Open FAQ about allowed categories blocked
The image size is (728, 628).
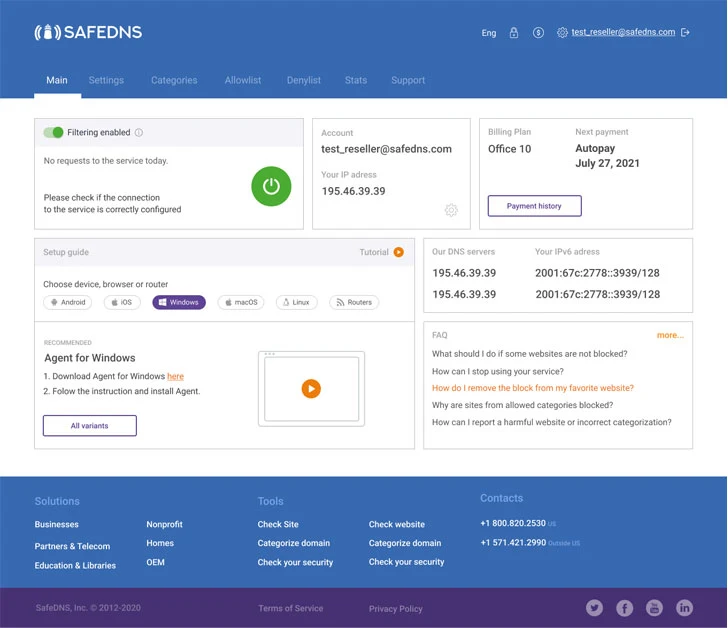coord(522,405)
